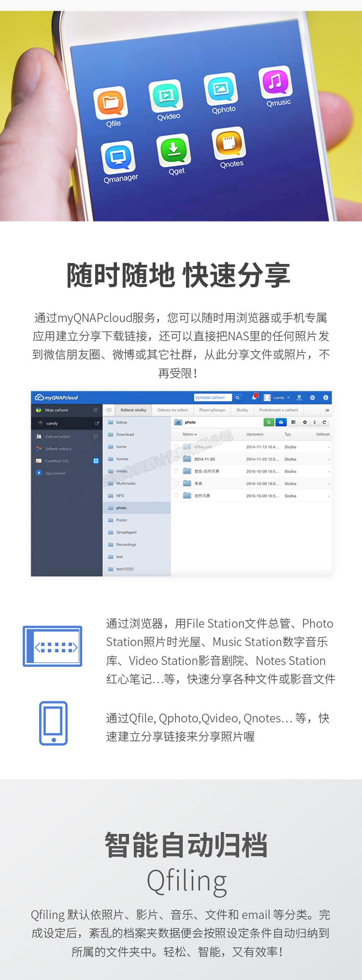Click the blue browser window illustration icon
Screen dimensions: 362x980
pyautogui.click(x=53, y=646)
